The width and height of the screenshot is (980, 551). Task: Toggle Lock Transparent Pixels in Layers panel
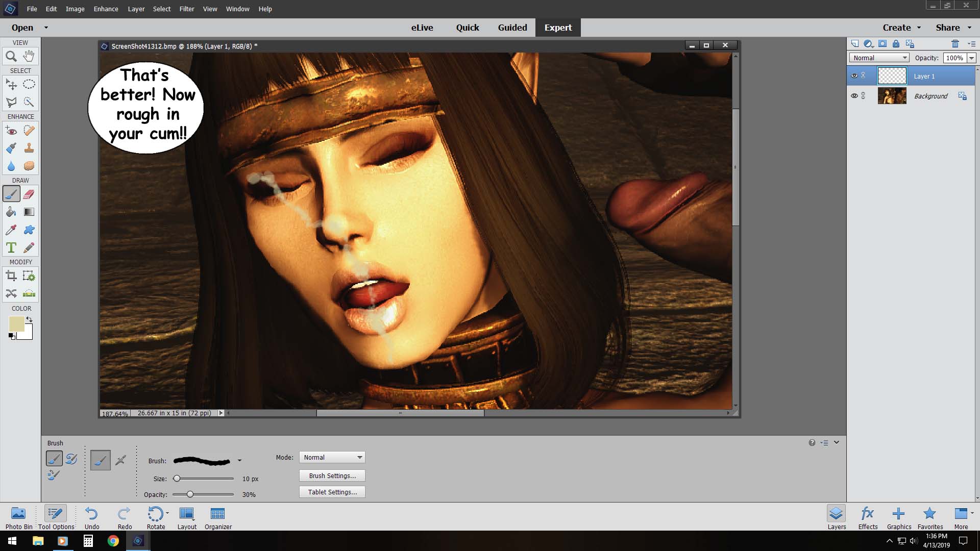tap(910, 44)
